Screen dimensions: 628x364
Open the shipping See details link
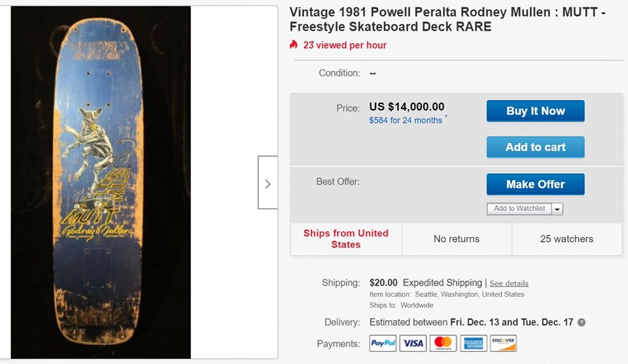pyautogui.click(x=509, y=284)
